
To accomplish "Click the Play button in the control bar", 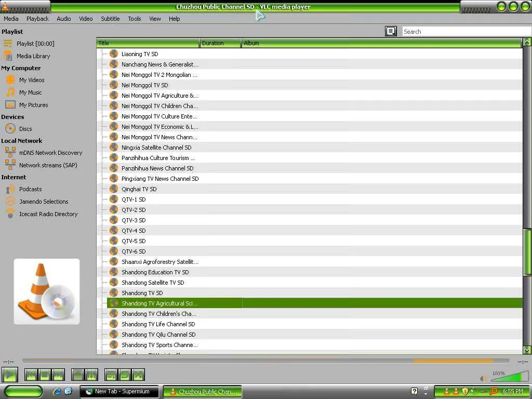I will (x=10, y=375).
